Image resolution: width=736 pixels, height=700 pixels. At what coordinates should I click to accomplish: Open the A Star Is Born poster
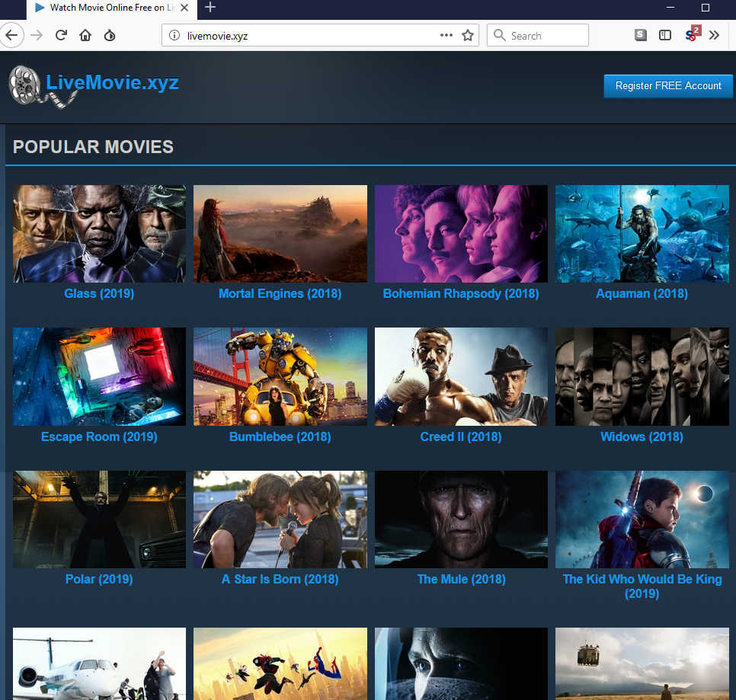(280, 519)
